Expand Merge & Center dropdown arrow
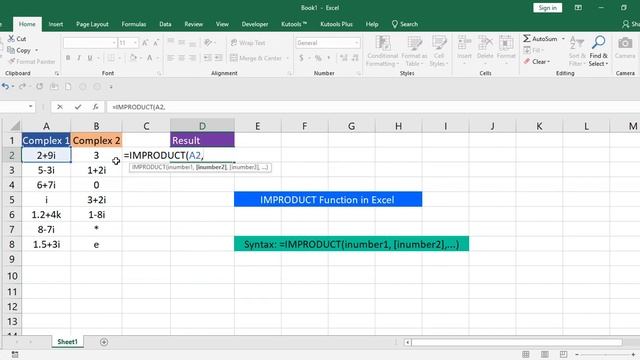Screen dimensions: 640x360 [287, 58]
